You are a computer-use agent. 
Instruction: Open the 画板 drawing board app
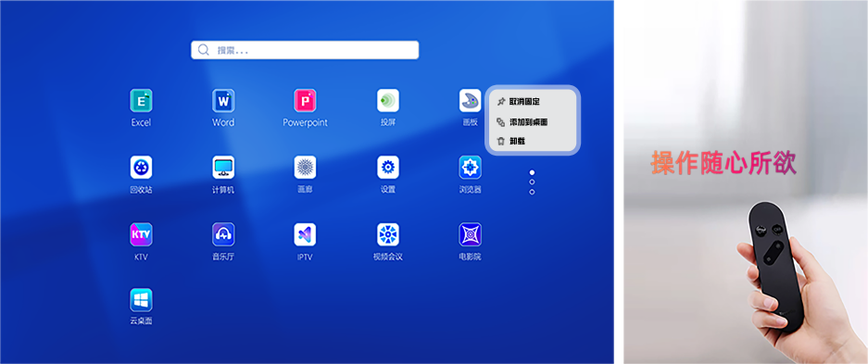coord(470,101)
